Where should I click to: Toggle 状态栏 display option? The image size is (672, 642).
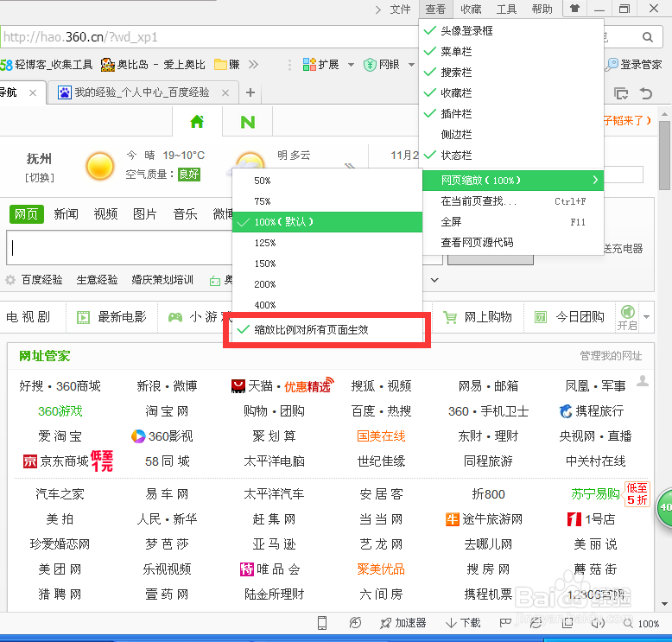point(511,156)
